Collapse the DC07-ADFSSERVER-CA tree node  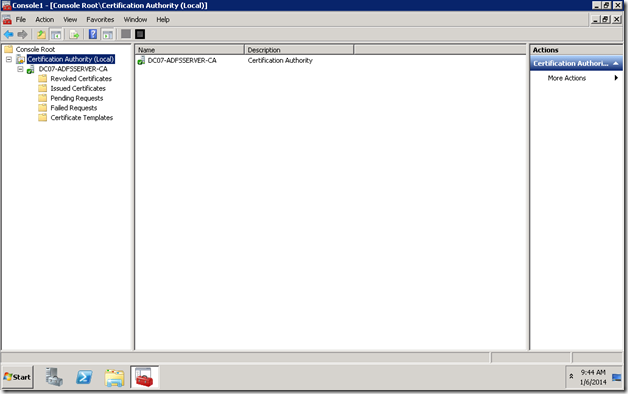coord(20,69)
